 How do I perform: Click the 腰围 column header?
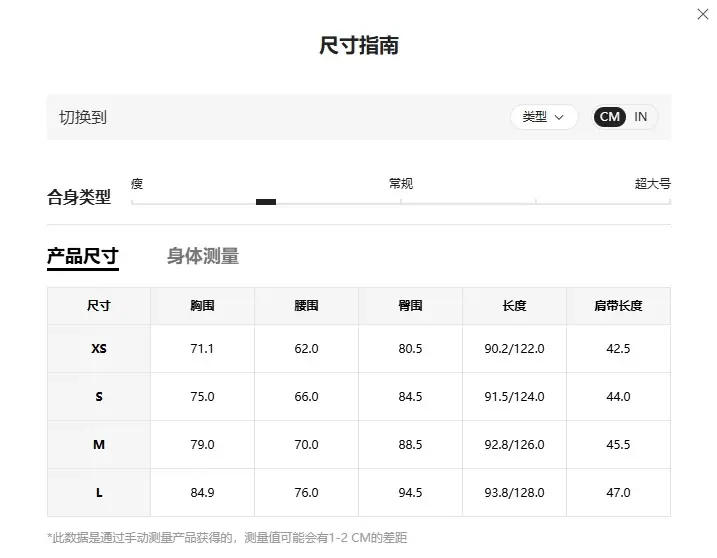coord(306,306)
